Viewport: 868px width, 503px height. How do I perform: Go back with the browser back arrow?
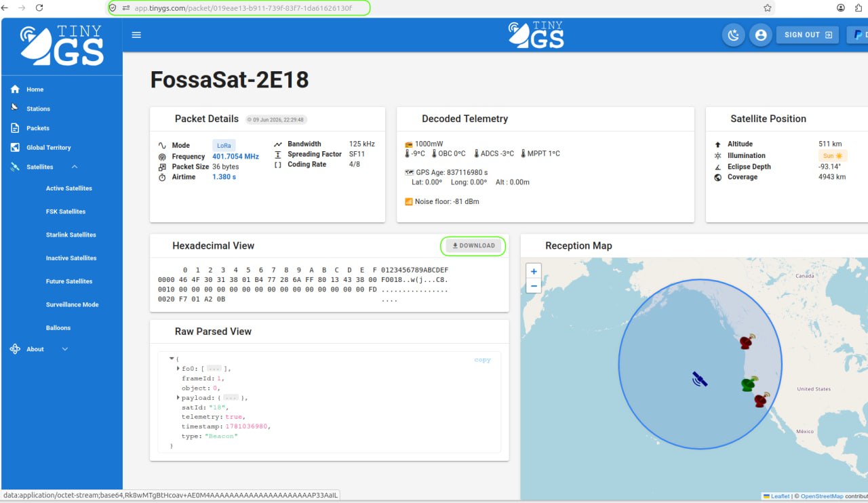(5, 7)
